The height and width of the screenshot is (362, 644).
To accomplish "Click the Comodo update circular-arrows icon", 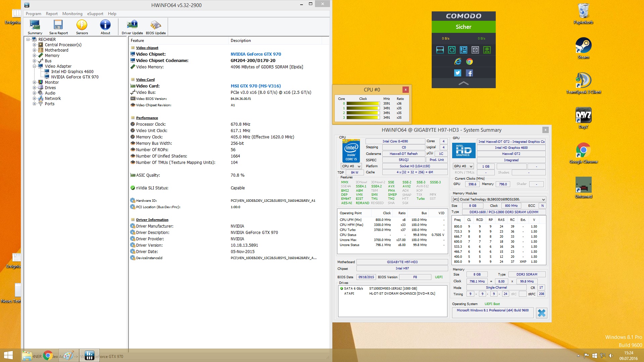I will (x=452, y=50).
